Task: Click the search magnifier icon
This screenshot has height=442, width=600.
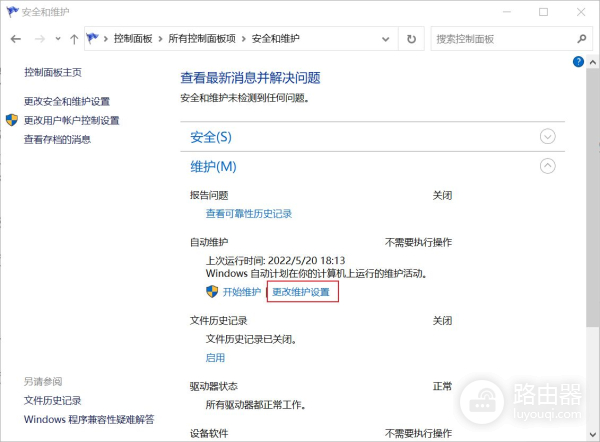Action: point(582,39)
